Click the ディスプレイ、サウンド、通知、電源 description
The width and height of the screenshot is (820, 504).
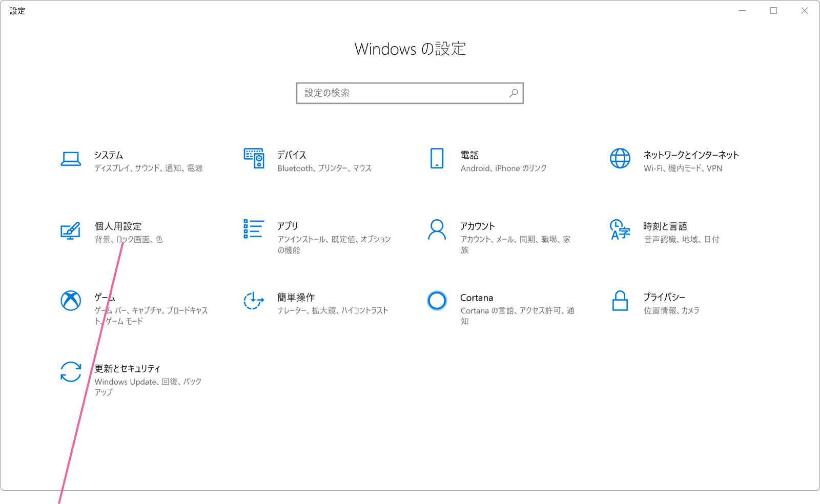pos(149,168)
